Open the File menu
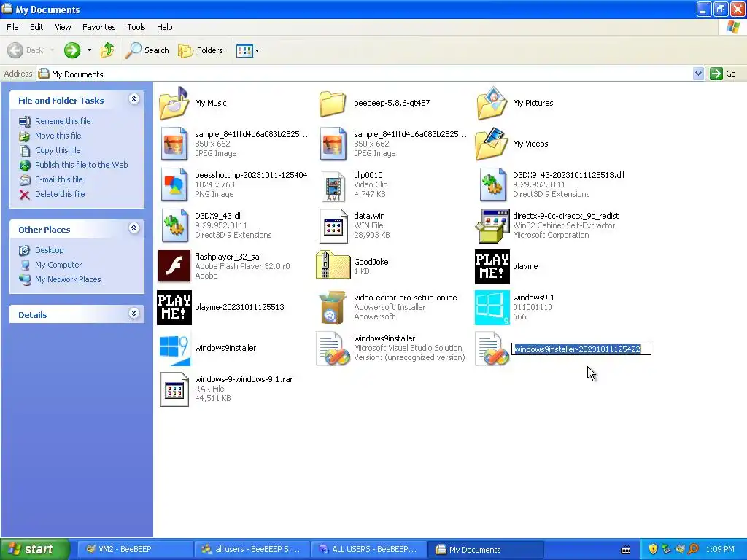 pyautogui.click(x=13, y=27)
